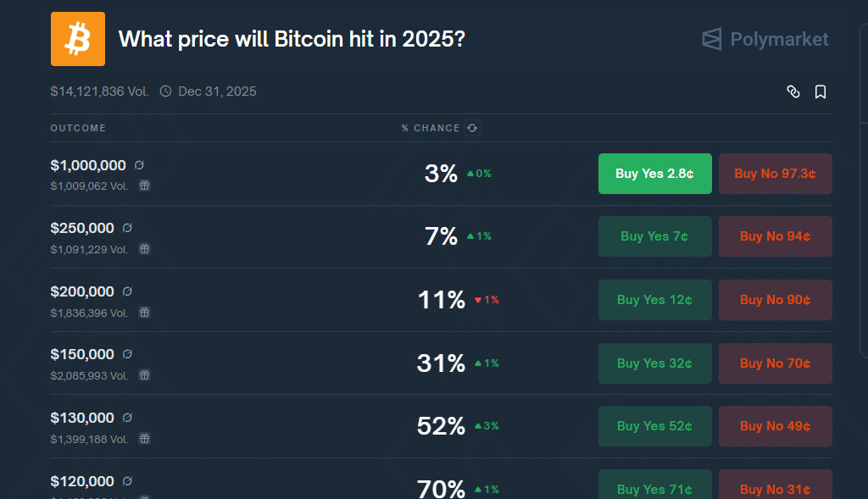This screenshot has width=868, height=499.
Task: Buy No at 94¢ for $250,000
Action: 775,236
